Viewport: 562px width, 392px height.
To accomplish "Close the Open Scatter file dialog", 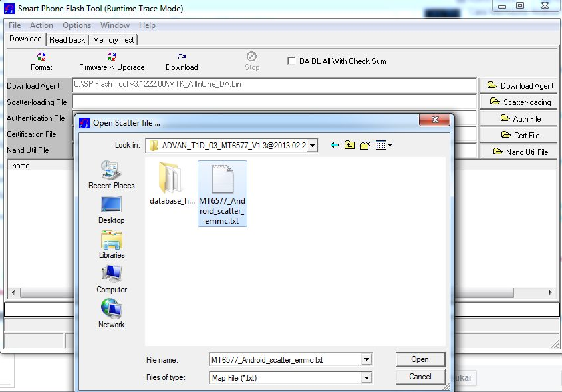I will (434, 120).
